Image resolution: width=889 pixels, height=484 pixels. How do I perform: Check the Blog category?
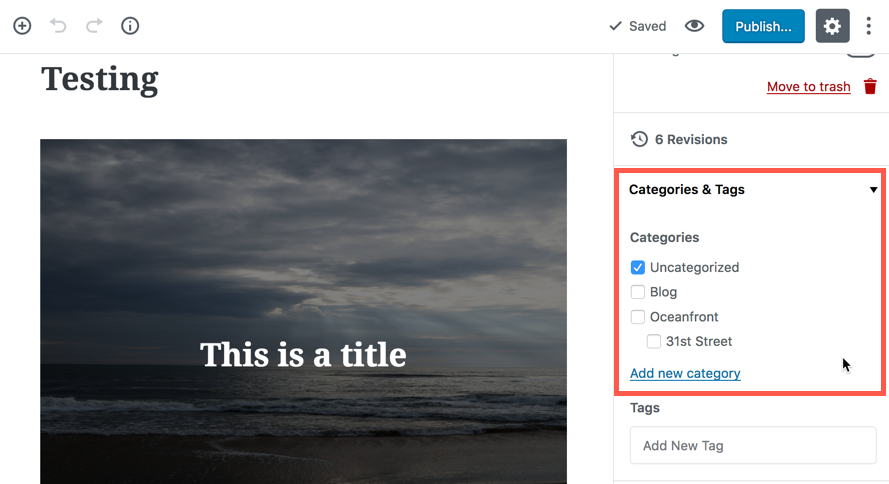tap(638, 292)
